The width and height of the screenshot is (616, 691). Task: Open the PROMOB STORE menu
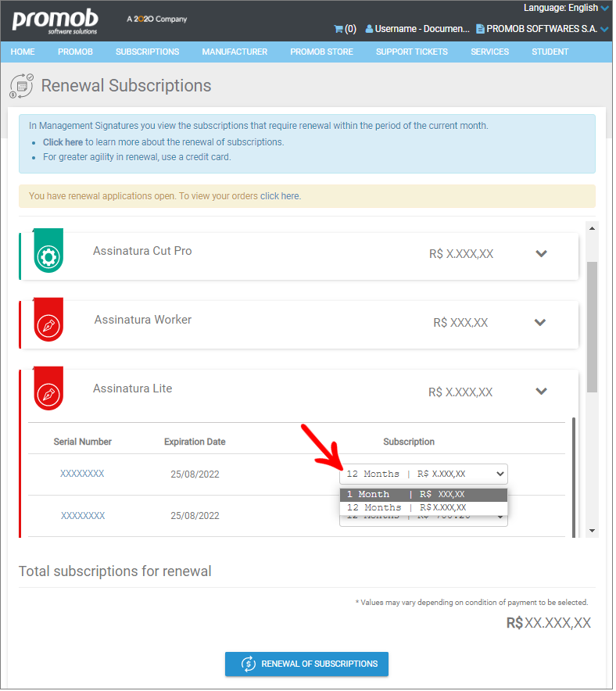click(323, 52)
